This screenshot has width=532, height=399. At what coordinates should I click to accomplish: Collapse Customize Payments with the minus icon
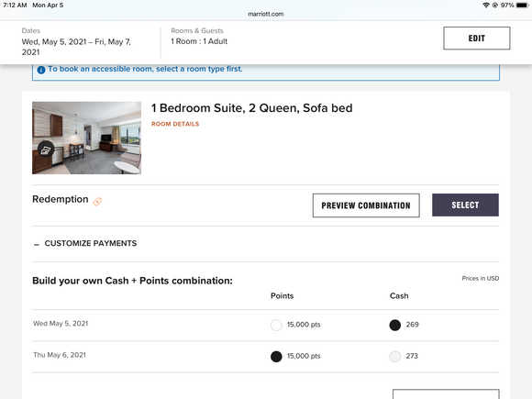coord(37,244)
